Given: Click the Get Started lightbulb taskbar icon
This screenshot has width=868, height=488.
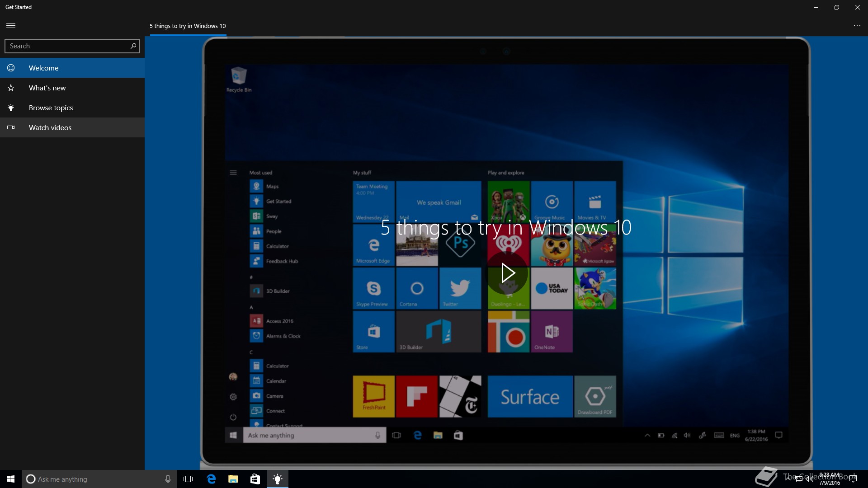Looking at the screenshot, I should pyautogui.click(x=278, y=479).
